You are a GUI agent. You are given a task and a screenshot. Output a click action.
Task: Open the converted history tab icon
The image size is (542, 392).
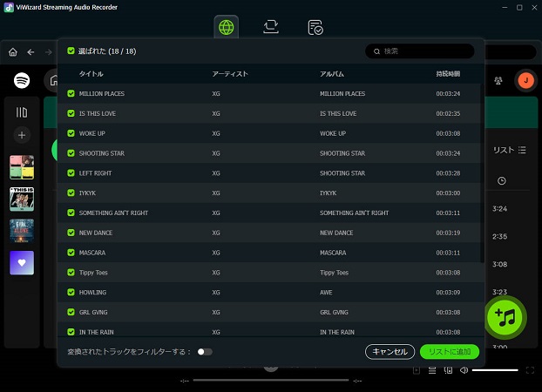(315, 27)
